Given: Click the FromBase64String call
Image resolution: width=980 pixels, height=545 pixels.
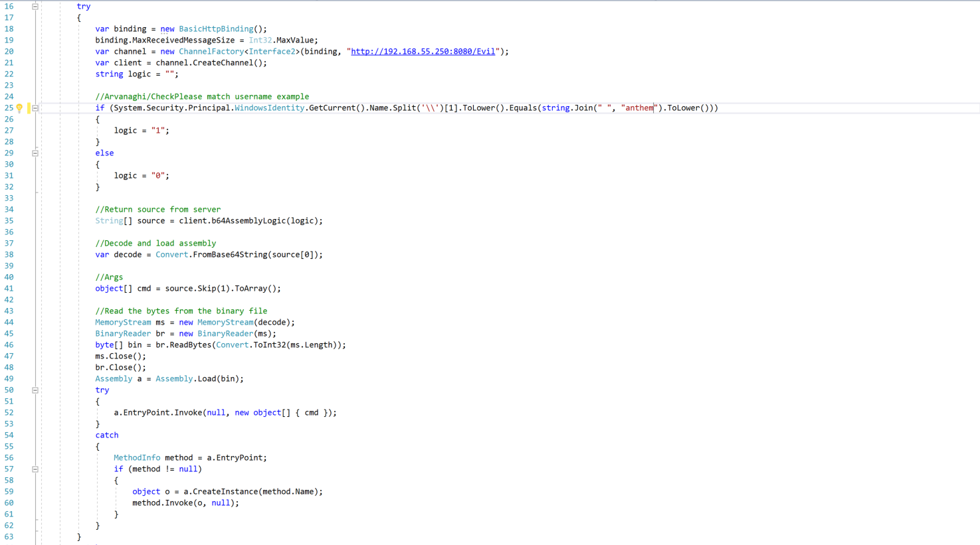Looking at the screenshot, I should [229, 255].
